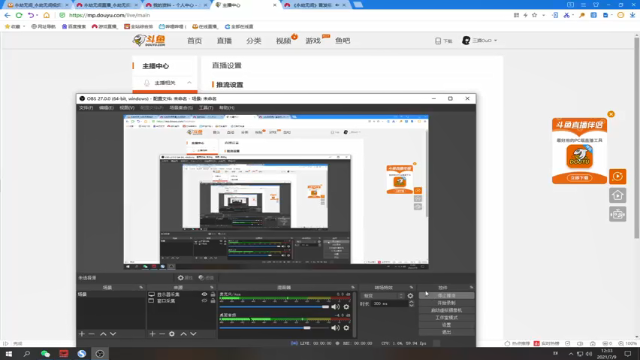Viewport: 640px width, 360px height.
Task: Click the exit button in Controls panel
Action: [447, 332]
